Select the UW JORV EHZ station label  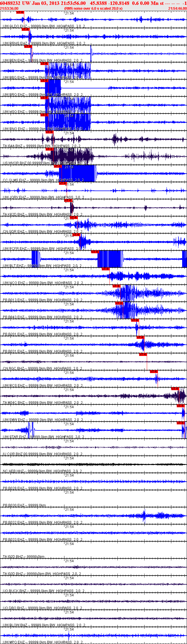44,197
